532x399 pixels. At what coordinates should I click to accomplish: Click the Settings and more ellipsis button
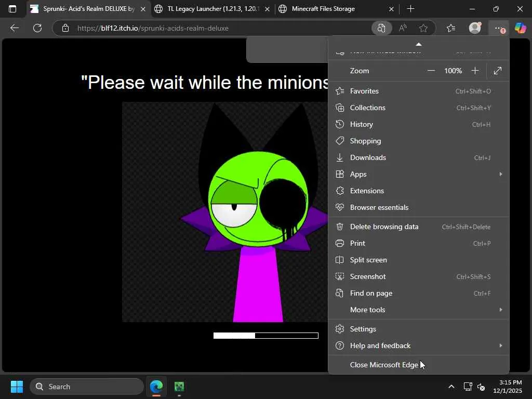pyautogui.click(x=499, y=28)
